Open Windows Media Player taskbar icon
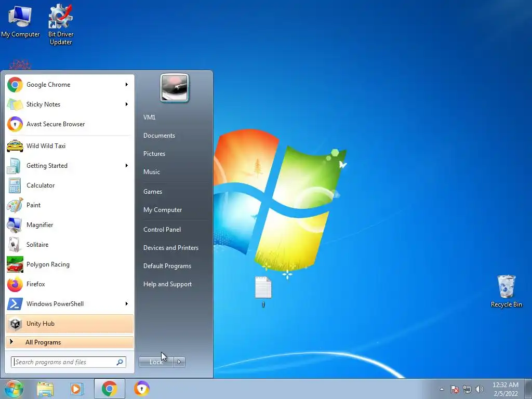Image resolution: width=532 pixels, height=399 pixels. [x=77, y=389]
